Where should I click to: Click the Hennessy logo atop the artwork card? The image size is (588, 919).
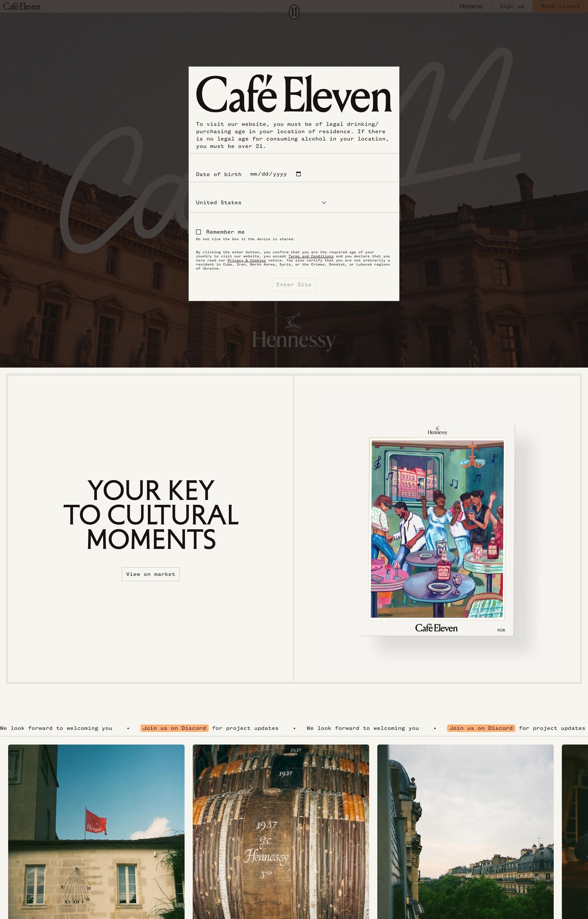click(438, 431)
